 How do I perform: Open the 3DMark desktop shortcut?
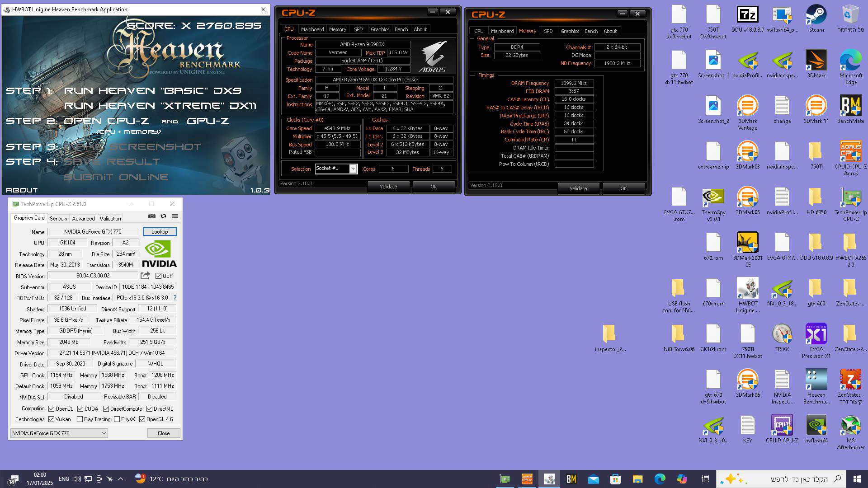[816, 65]
